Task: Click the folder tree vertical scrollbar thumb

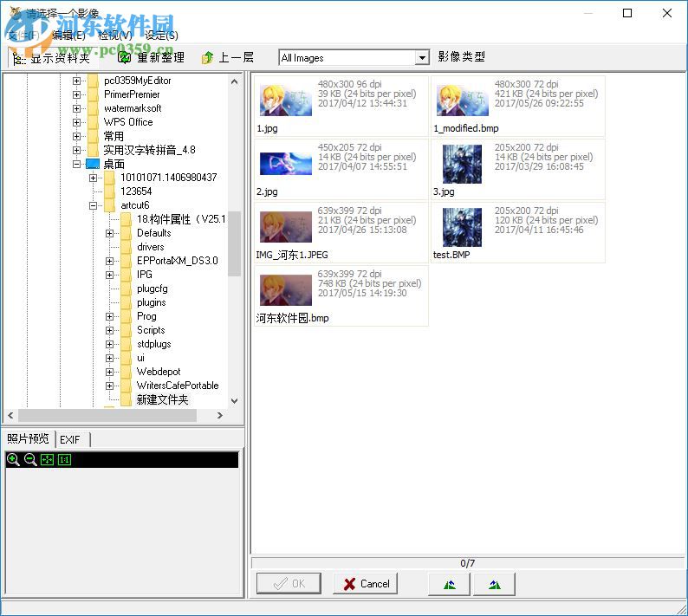Action: [234, 244]
